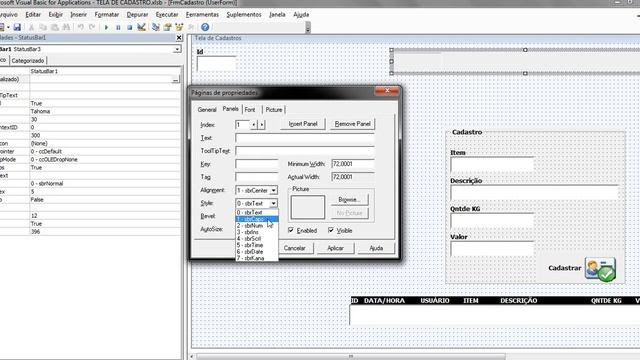This screenshot has height=360, width=640.
Task: Choose 1 - sbrCaps in Style list
Action: coord(257,219)
